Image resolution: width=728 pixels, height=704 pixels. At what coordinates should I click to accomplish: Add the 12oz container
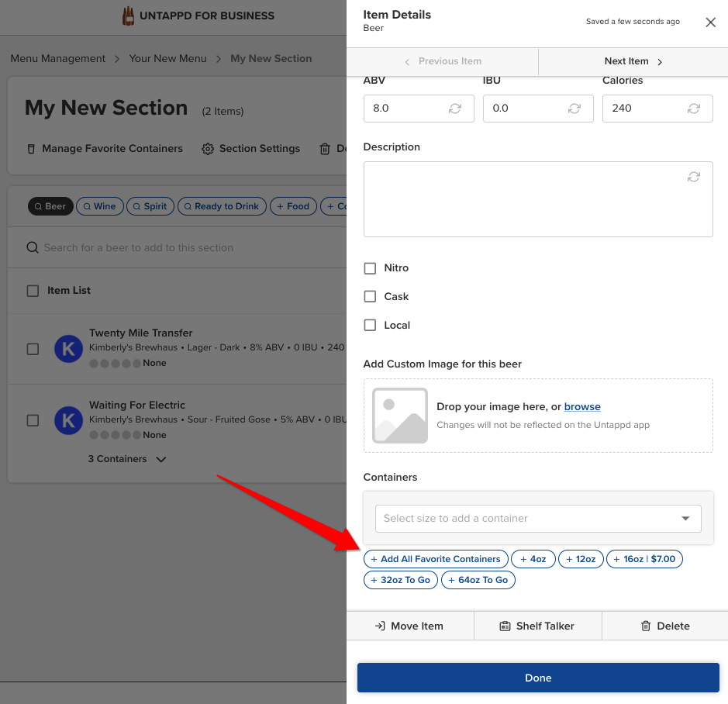coord(581,559)
